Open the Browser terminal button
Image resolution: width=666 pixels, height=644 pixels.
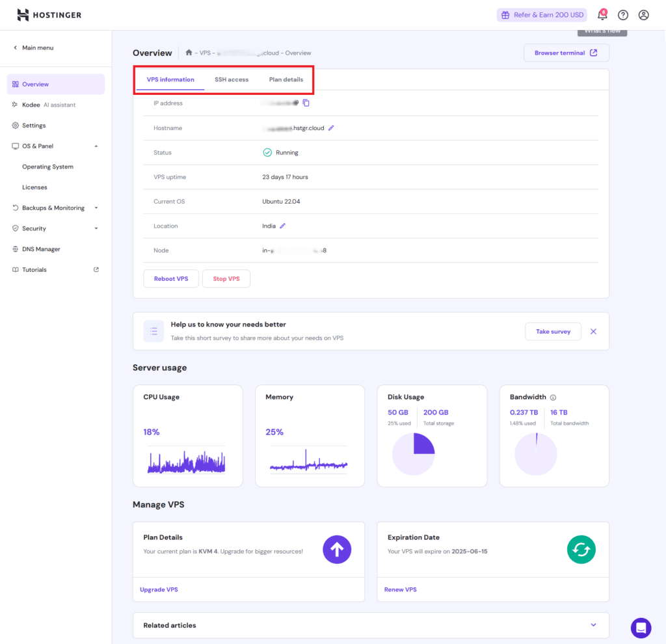point(566,53)
